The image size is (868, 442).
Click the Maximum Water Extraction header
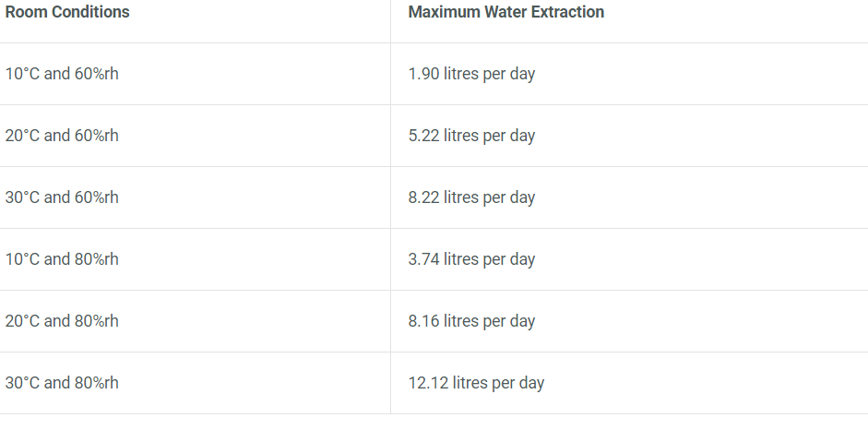506,12
